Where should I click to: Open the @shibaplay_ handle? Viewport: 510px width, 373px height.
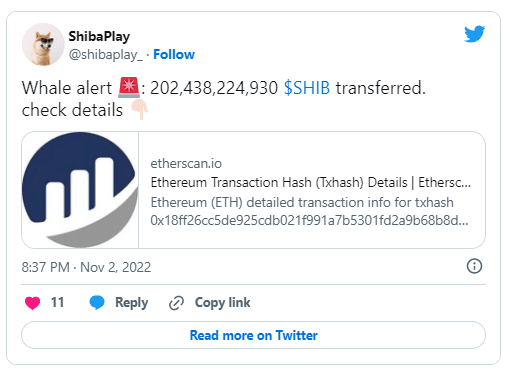[x=106, y=55]
